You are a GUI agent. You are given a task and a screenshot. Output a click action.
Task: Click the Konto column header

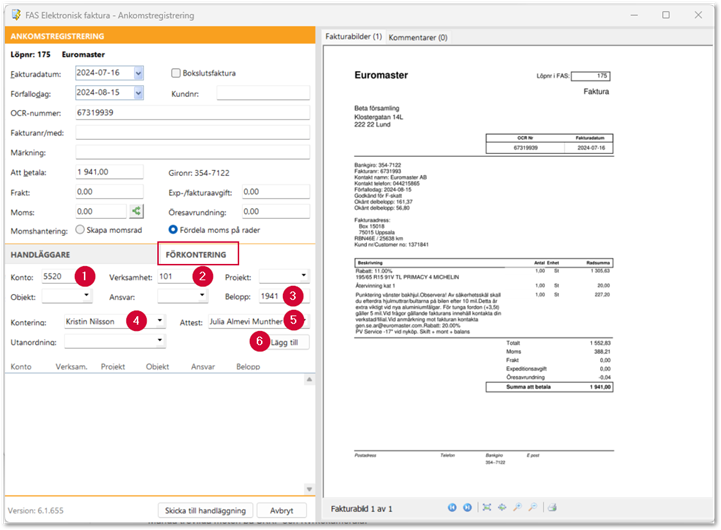[x=21, y=366]
